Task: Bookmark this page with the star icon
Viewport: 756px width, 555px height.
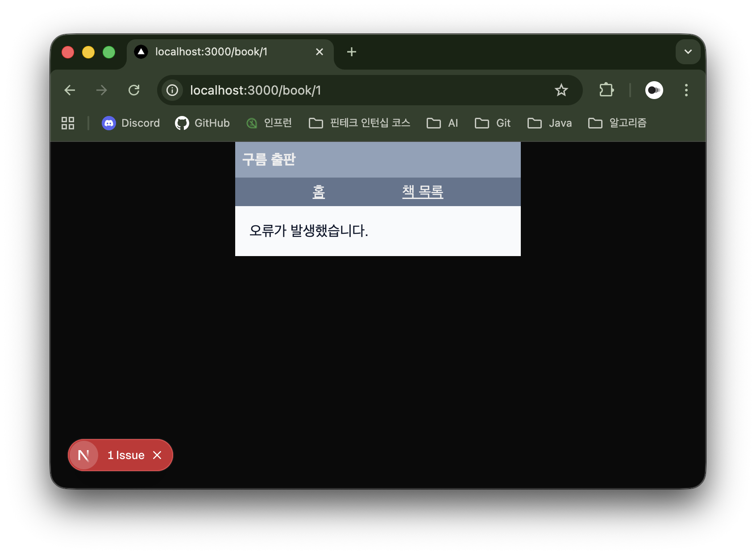Action: click(561, 90)
